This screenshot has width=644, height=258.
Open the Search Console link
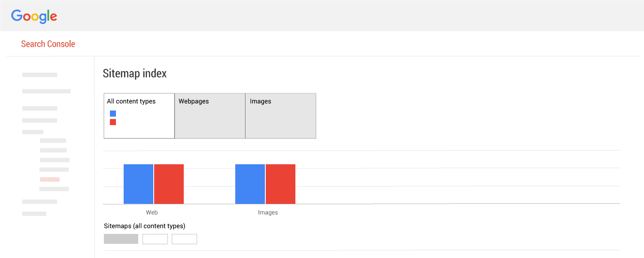tap(48, 44)
